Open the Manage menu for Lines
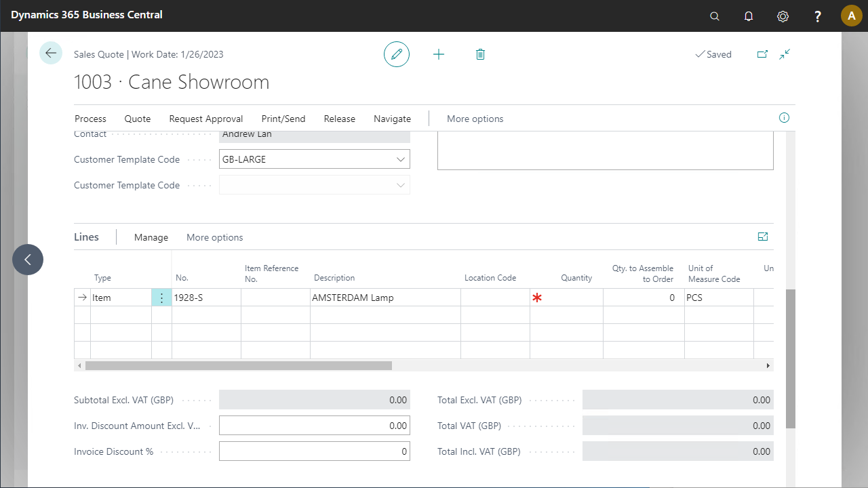The height and width of the screenshot is (488, 868). [x=151, y=237]
